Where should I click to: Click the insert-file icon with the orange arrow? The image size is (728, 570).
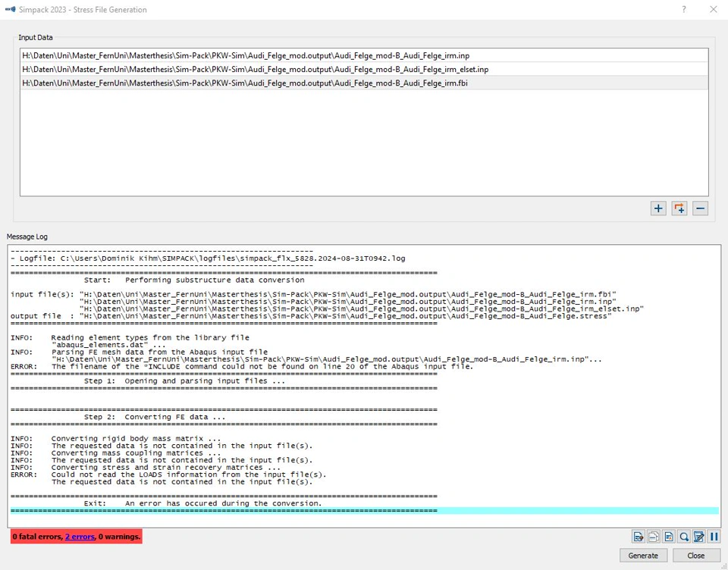click(679, 208)
